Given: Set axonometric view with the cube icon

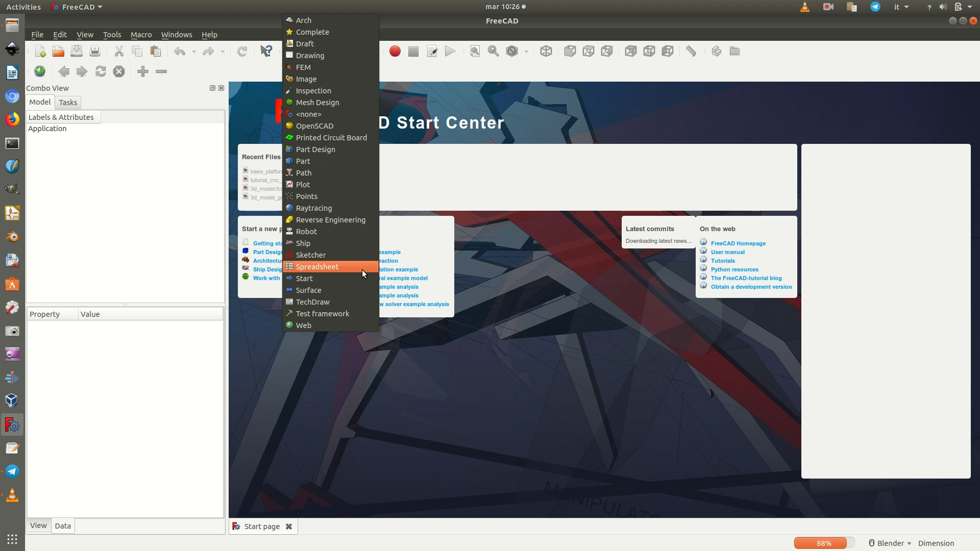Looking at the screenshot, I should [x=546, y=51].
